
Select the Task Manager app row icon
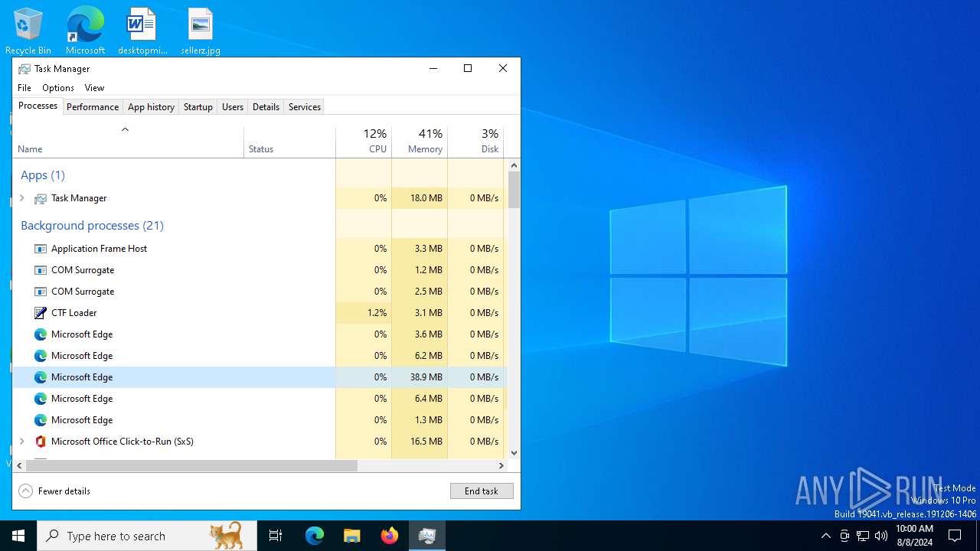click(41, 198)
